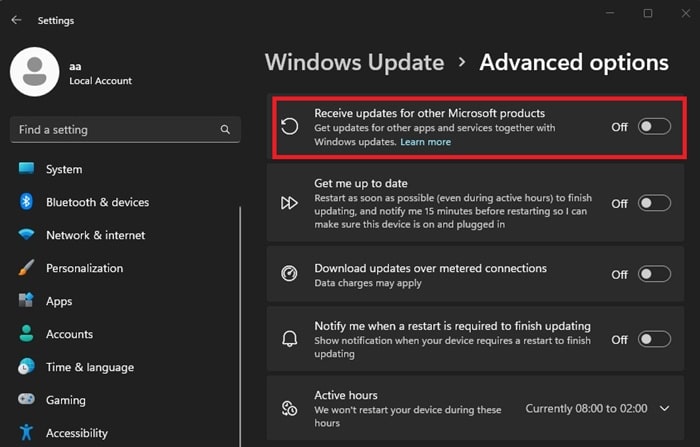Click the back arrow in Settings header
The height and width of the screenshot is (447, 700).
click(x=17, y=20)
